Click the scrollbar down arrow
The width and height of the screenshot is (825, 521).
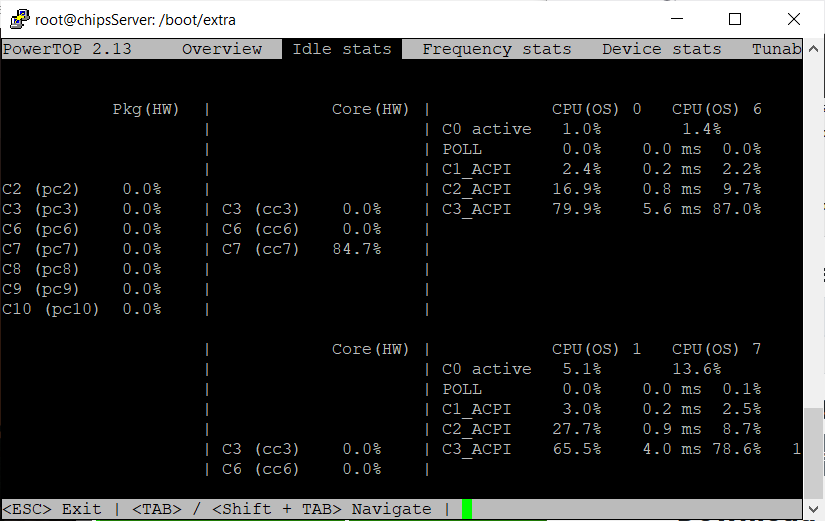[813, 509]
